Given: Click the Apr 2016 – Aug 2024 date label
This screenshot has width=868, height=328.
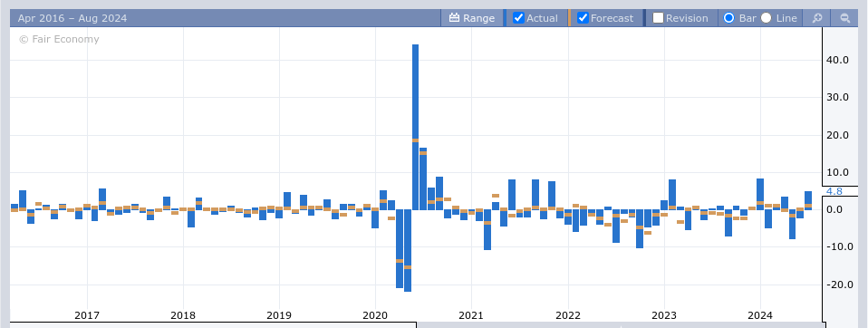Looking at the screenshot, I should (x=72, y=18).
